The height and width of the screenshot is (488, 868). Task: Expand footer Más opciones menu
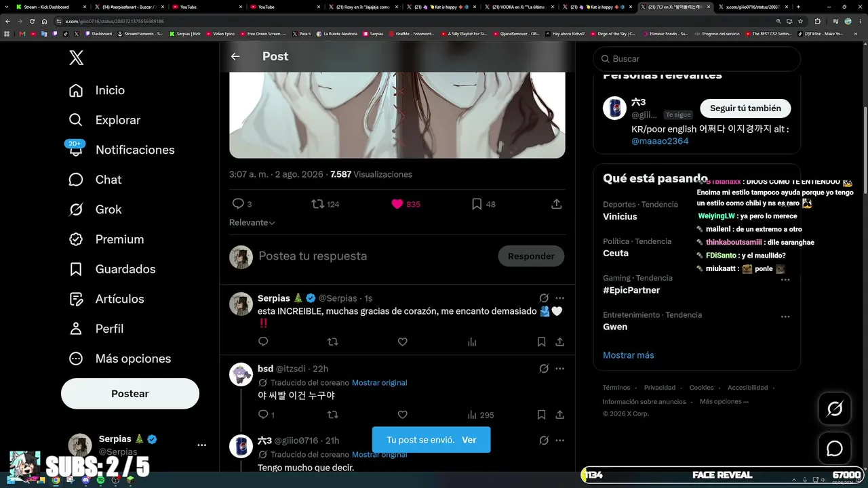(724, 401)
